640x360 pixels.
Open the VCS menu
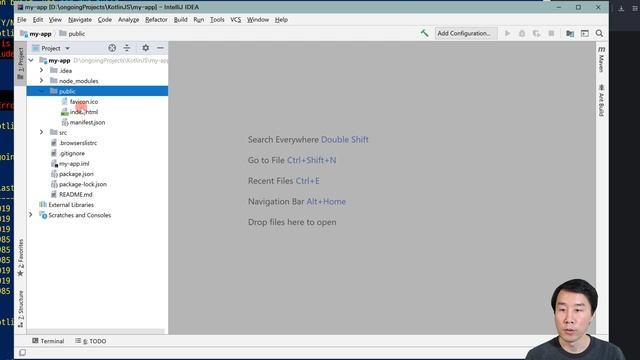pyautogui.click(x=236, y=20)
